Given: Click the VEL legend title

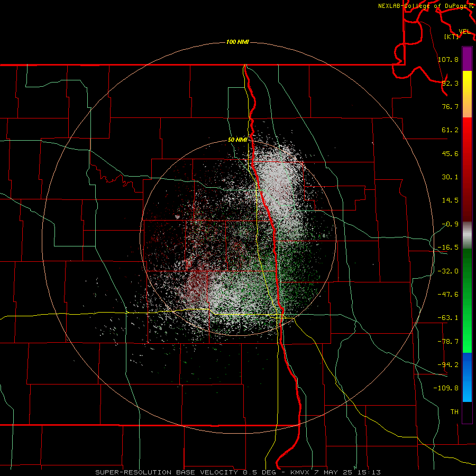Looking at the screenshot, I should pos(464,32).
